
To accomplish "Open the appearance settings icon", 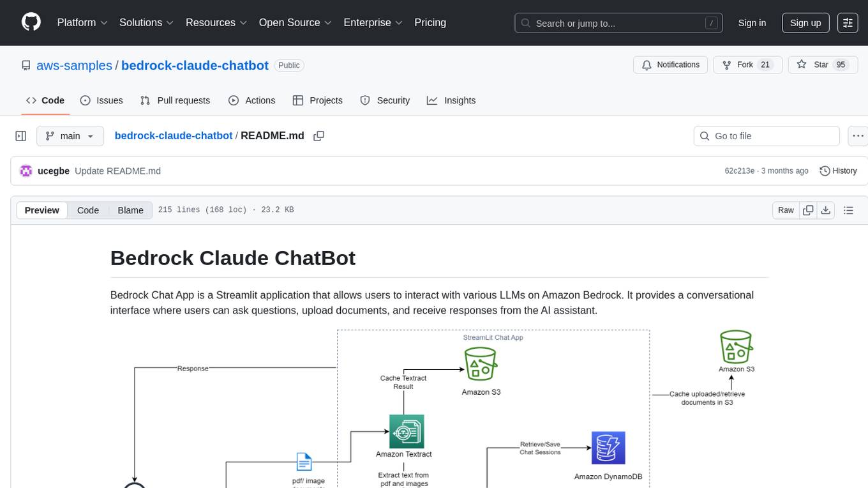I will click(x=848, y=23).
